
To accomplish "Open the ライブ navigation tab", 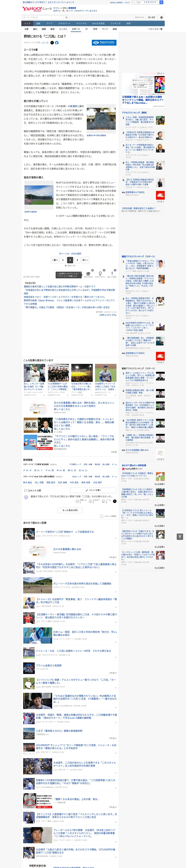I will click(49, 24).
